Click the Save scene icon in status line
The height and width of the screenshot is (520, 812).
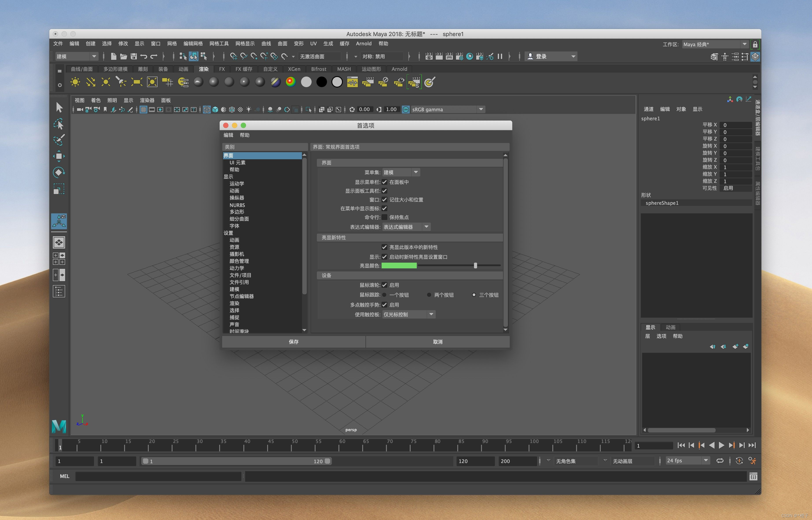point(134,56)
